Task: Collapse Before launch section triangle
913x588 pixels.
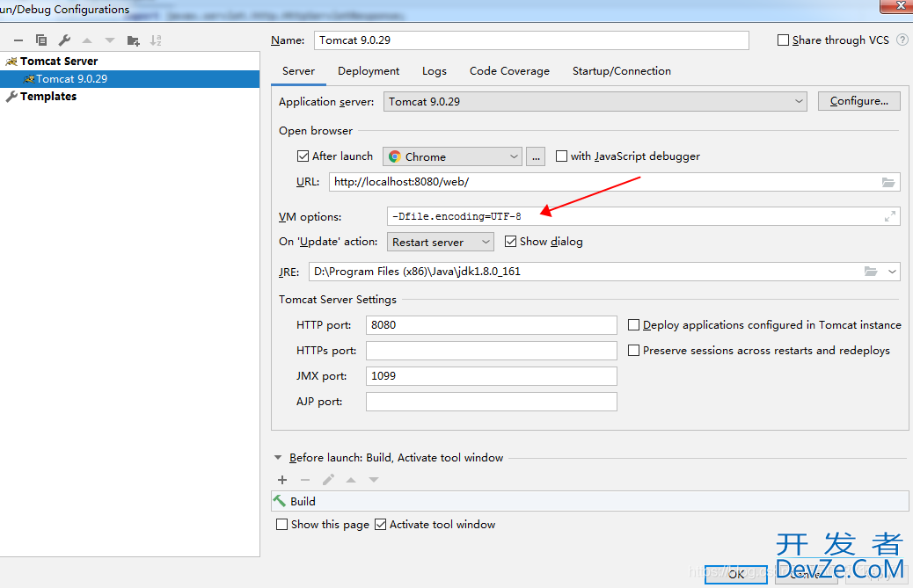Action: point(278,458)
